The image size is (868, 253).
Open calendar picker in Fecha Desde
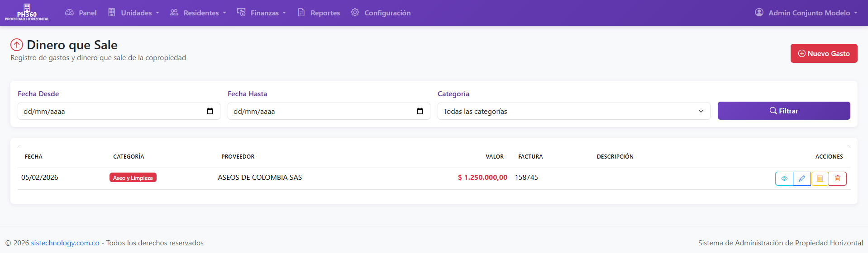pos(210,111)
